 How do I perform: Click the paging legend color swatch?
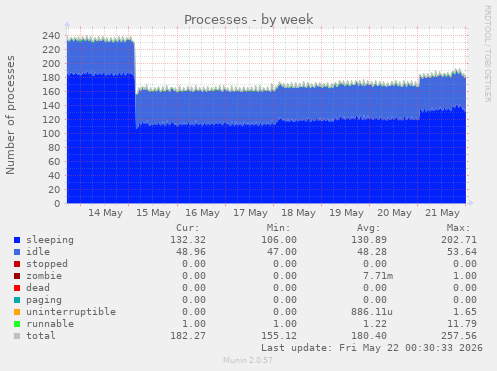click(x=17, y=300)
